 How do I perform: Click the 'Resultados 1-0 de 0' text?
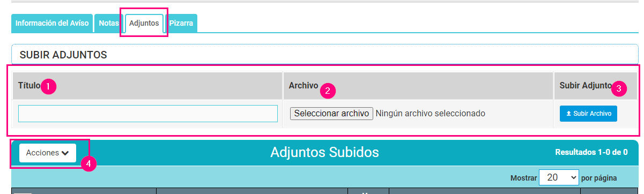pyautogui.click(x=591, y=152)
